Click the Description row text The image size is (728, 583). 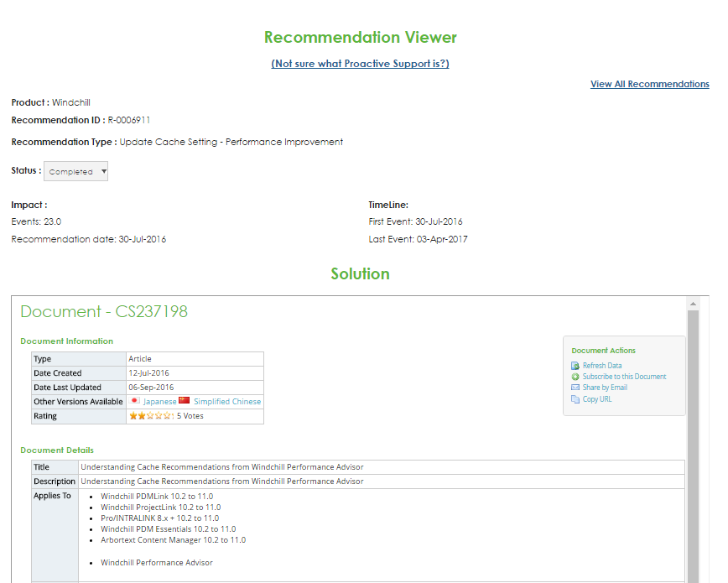point(222,481)
